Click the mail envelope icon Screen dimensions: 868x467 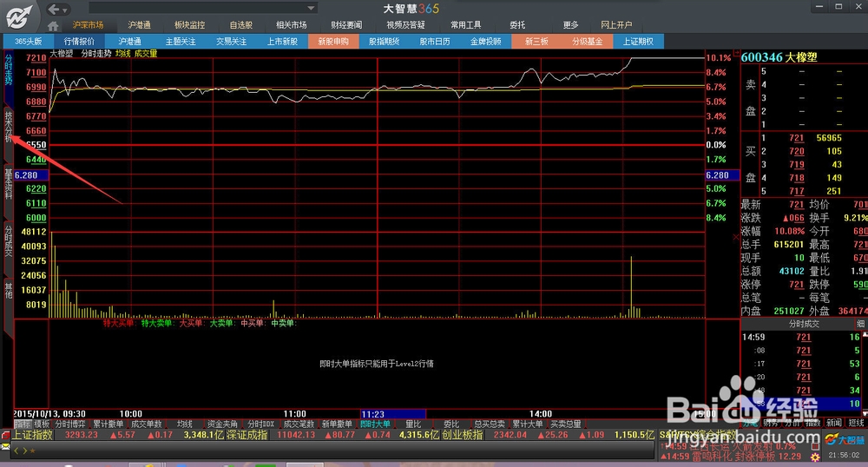pyautogui.click(x=5, y=447)
